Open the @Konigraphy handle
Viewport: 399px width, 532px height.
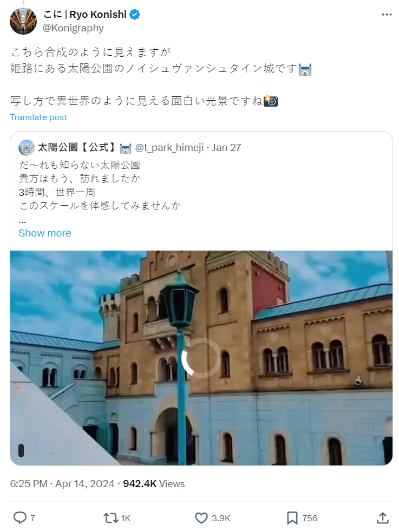[73, 28]
